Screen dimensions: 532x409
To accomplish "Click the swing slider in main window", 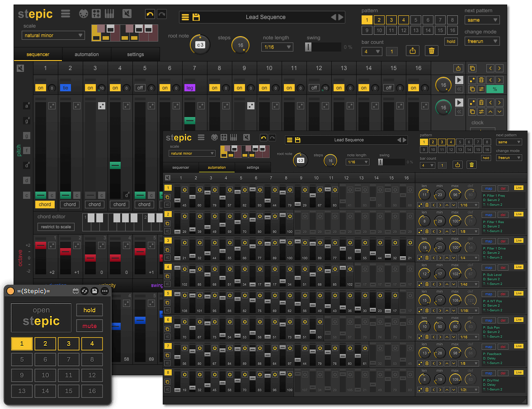I will pyautogui.click(x=323, y=47).
